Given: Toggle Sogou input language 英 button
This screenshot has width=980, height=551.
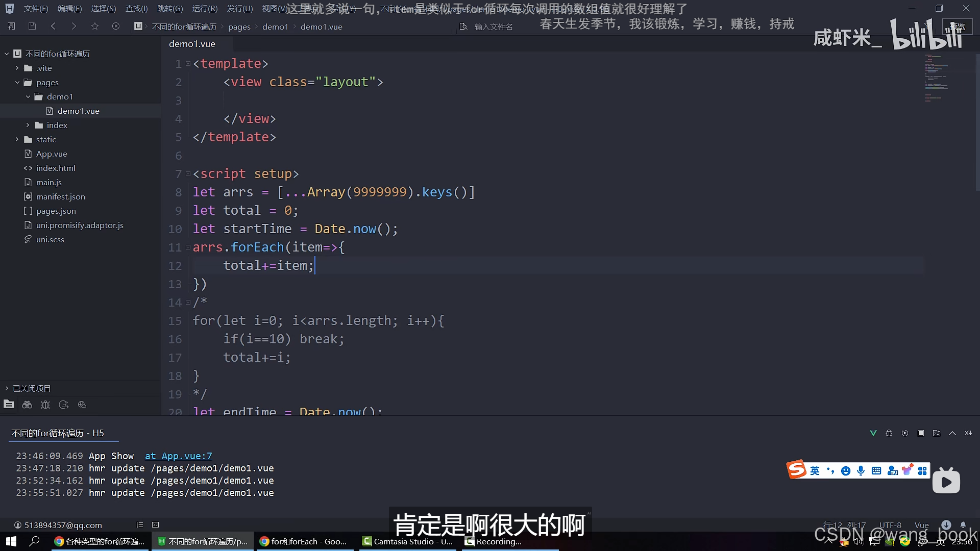Looking at the screenshot, I should tap(815, 471).
